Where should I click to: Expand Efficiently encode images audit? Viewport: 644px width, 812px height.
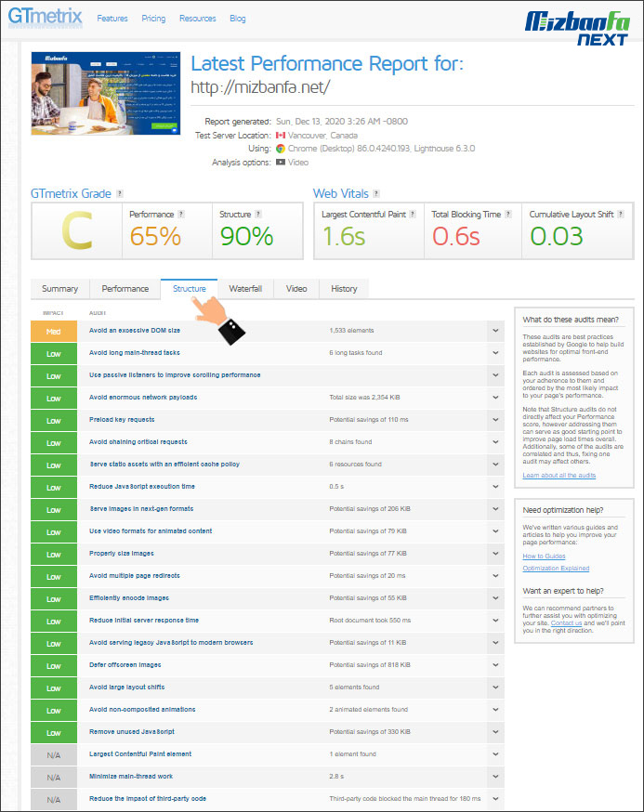[x=495, y=597]
